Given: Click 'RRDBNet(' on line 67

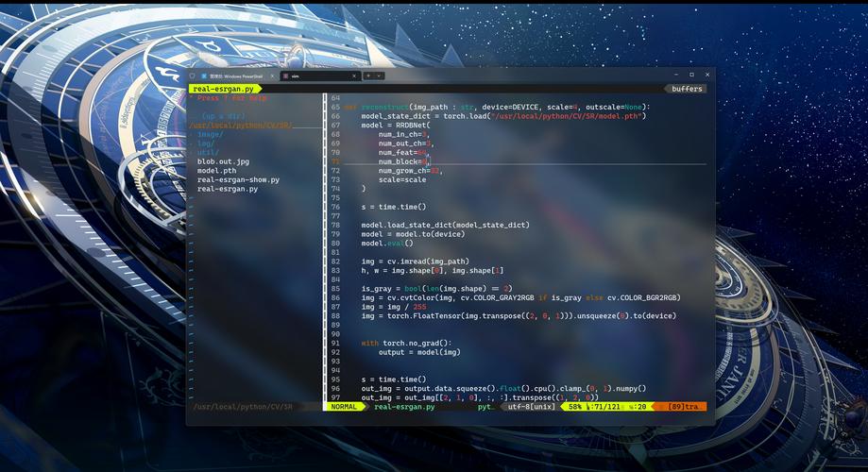Looking at the screenshot, I should 413,125.
